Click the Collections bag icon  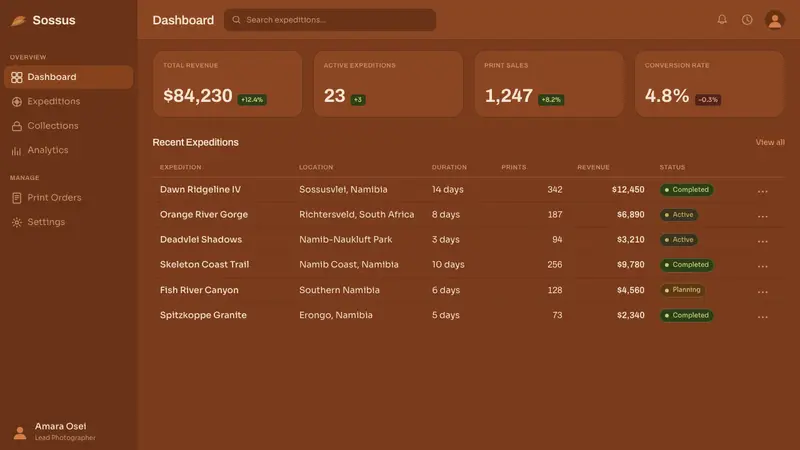[x=17, y=126]
